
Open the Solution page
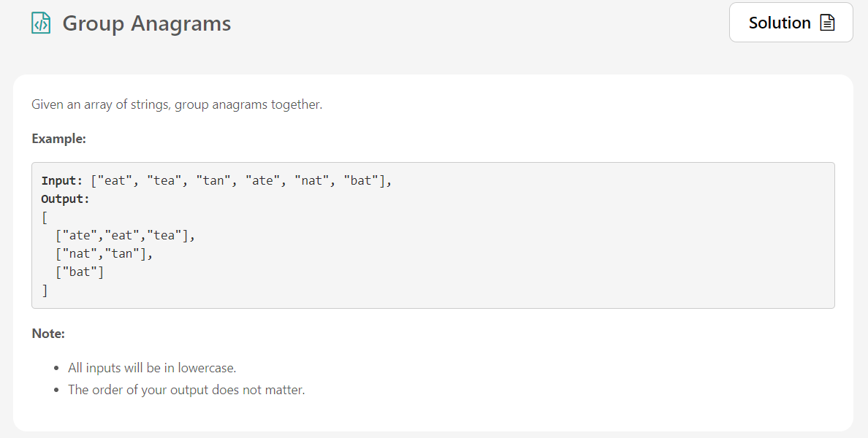[x=791, y=22]
